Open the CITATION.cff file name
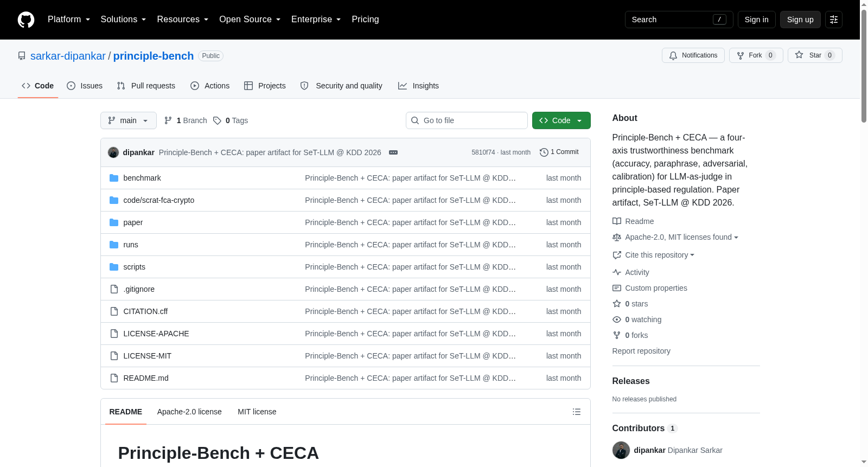868x467 pixels. [x=145, y=311]
